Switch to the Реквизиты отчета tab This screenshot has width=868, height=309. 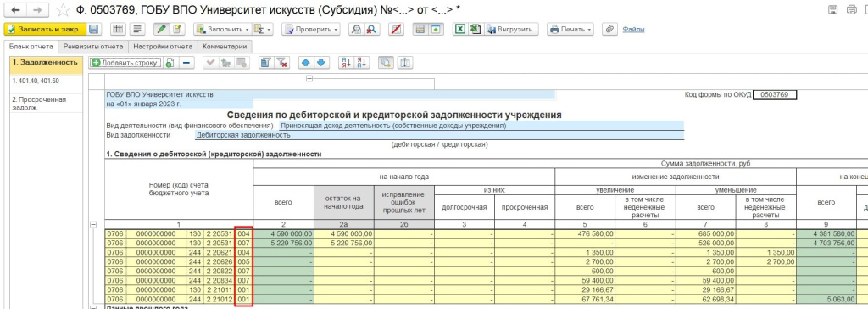(93, 47)
